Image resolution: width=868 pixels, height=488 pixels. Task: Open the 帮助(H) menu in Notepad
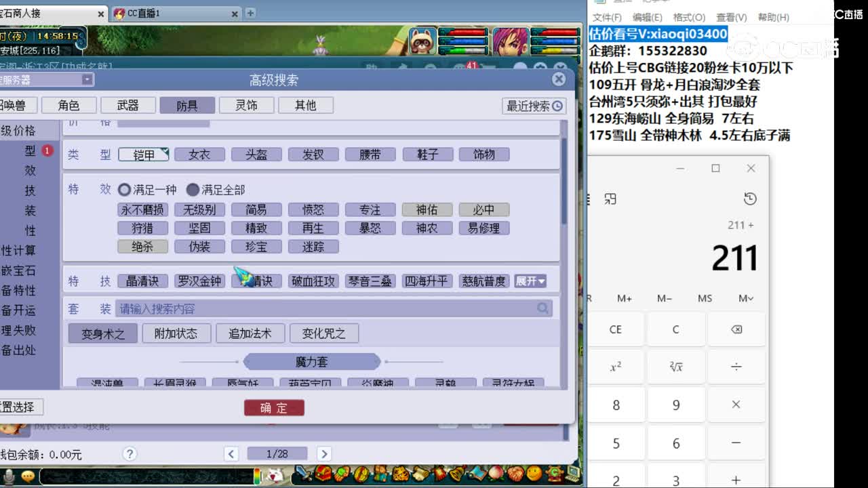point(773,18)
